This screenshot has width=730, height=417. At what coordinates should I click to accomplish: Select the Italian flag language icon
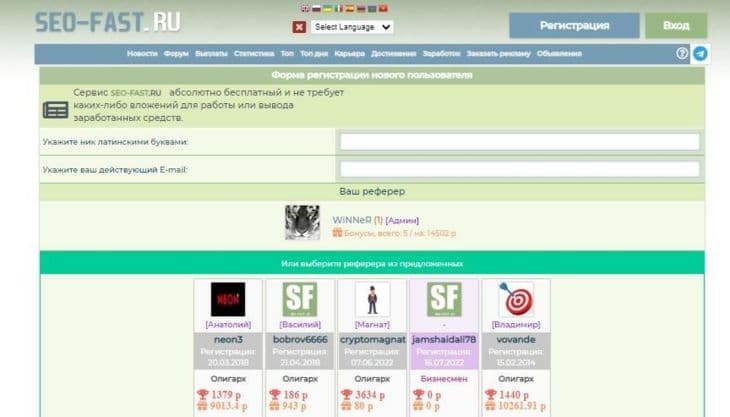338,8
